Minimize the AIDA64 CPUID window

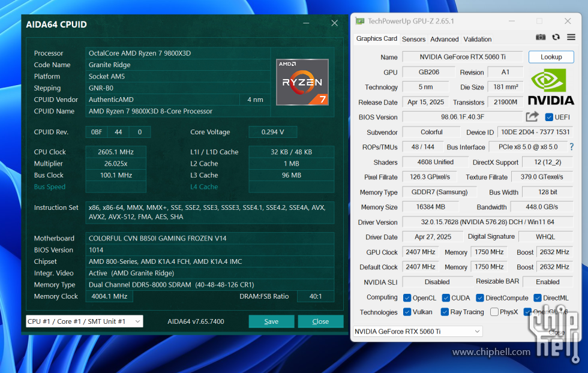point(306,23)
